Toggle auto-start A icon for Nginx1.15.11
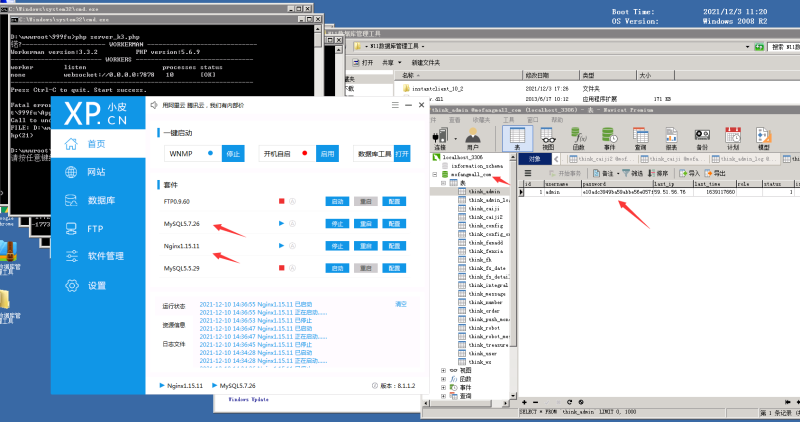Screen dimensions: 800x422 (x=293, y=246)
